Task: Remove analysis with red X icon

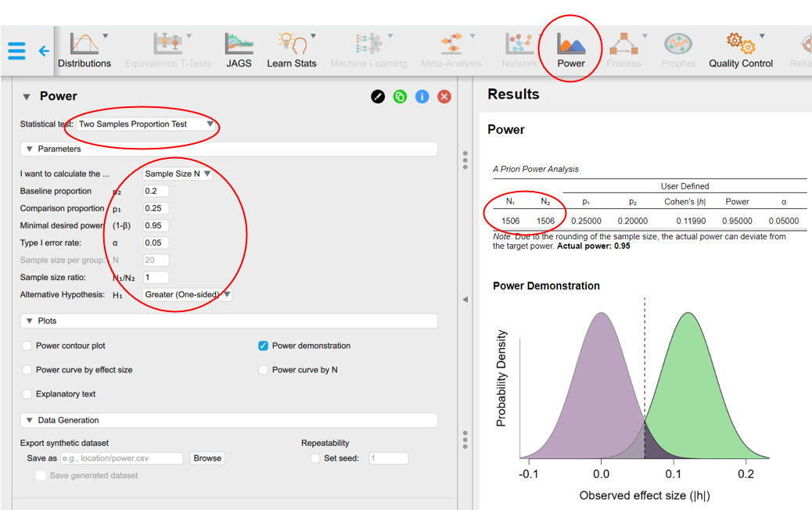Action: pyautogui.click(x=444, y=96)
